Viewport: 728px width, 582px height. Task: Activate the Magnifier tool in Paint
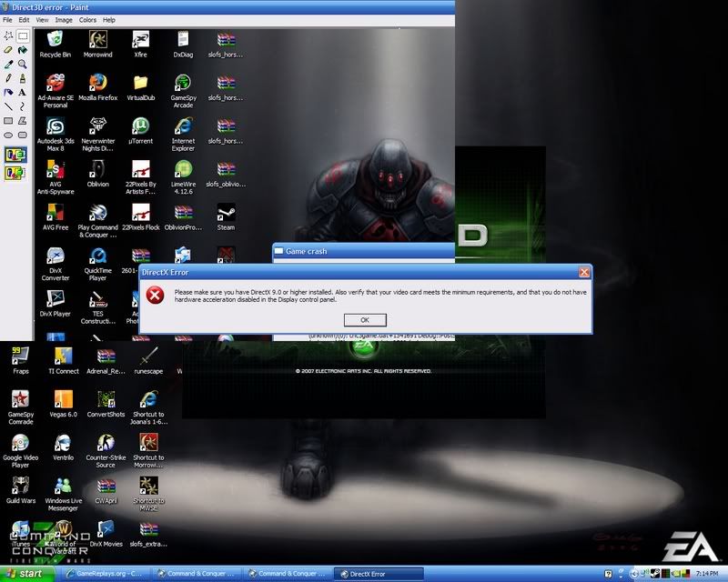22,64
